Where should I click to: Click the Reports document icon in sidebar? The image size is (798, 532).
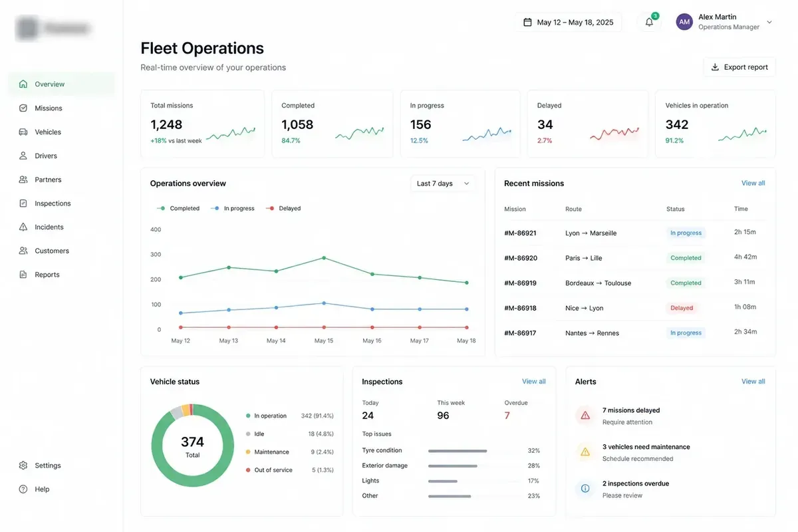(23, 275)
